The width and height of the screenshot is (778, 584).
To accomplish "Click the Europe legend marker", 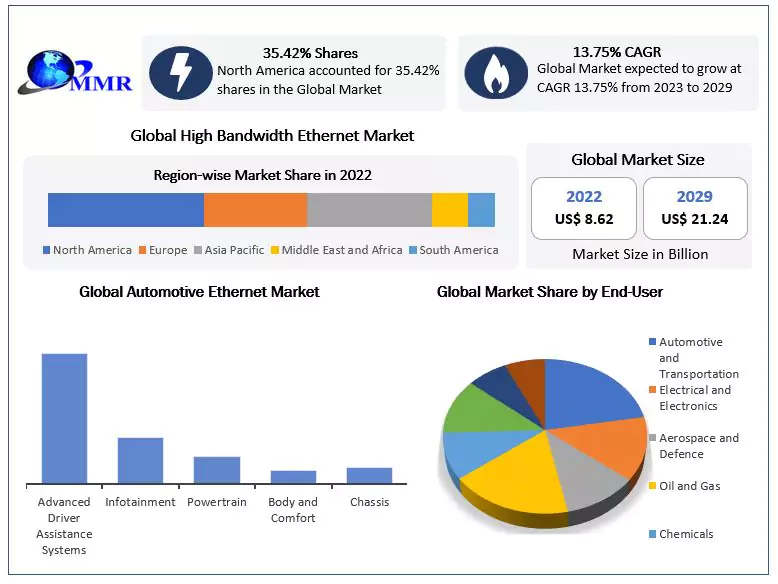I will click(143, 251).
